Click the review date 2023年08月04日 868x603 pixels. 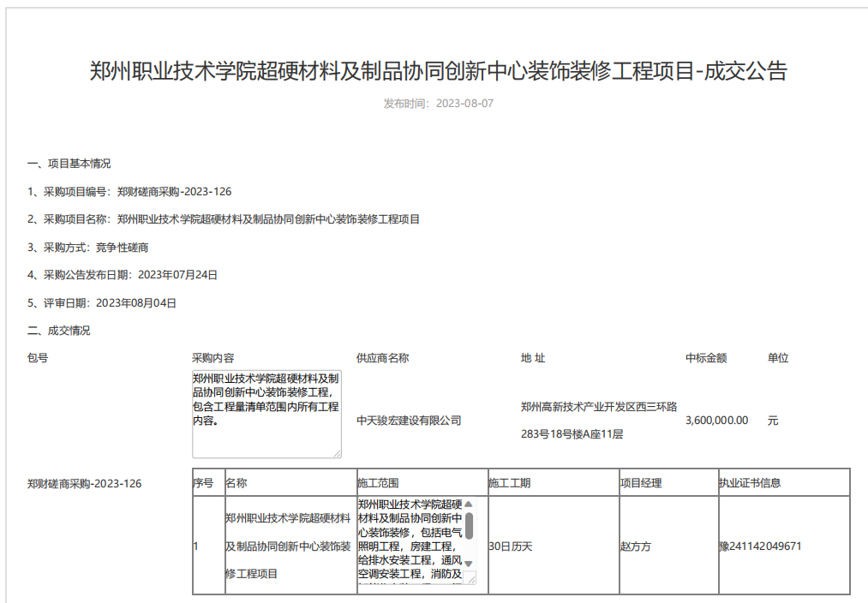(136, 303)
